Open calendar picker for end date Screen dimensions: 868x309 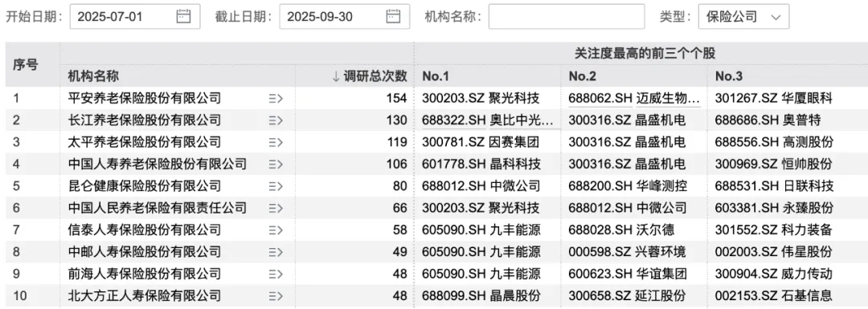393,17
